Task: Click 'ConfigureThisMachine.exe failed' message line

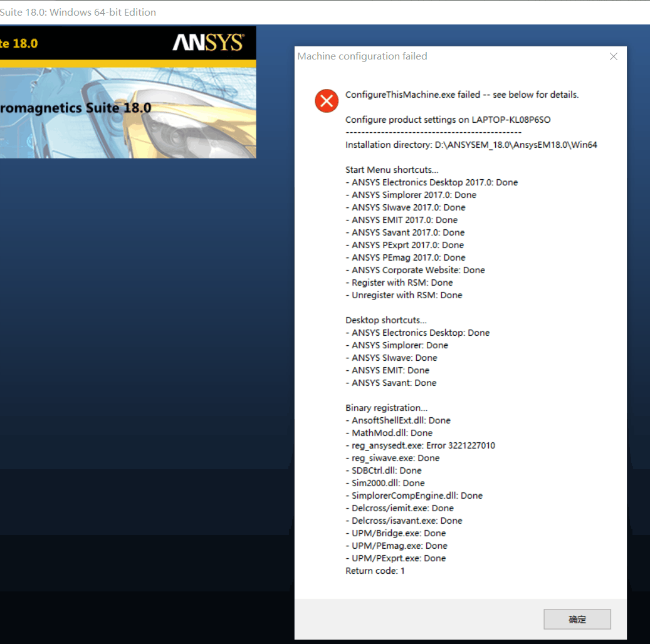Action: click(x=462, y=95)
